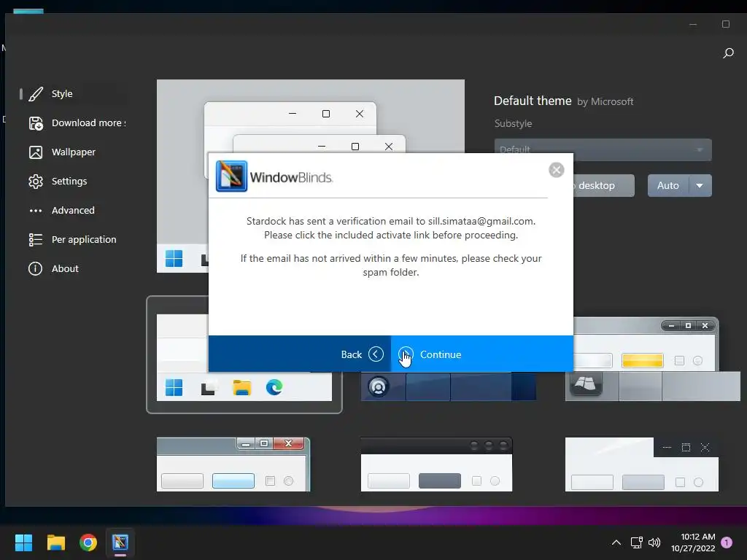Image resolution: width=747 pixels, height=560 pixels.
Task: Open the Windows Start menu
Action: tap(23, 542)
